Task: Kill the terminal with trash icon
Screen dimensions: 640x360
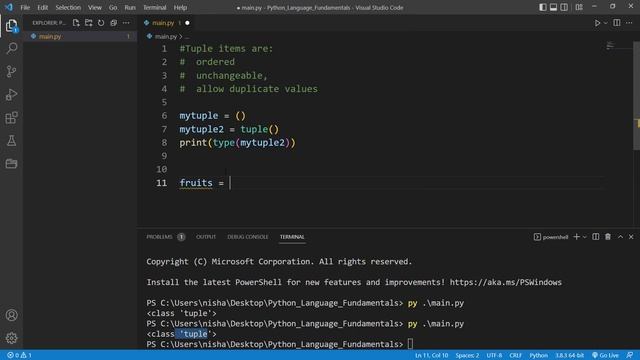Action: tap(608, 237)
